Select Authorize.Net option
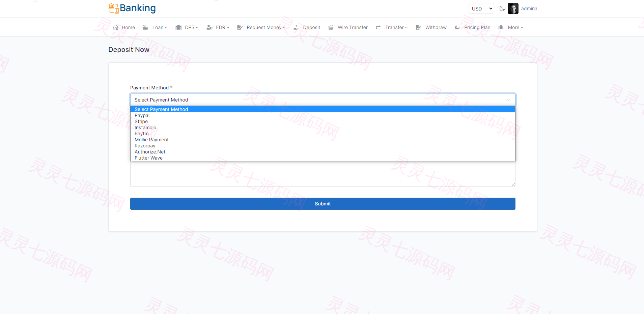 [323, 152]
